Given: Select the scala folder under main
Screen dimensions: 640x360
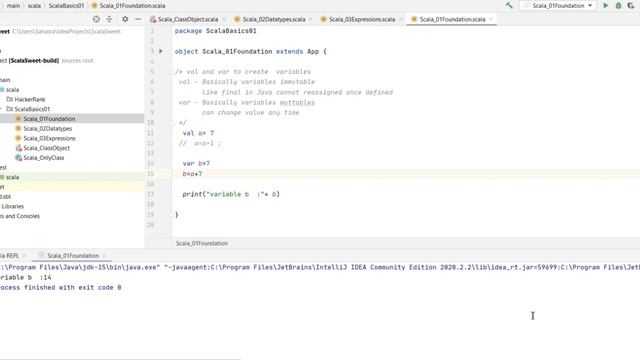Looking at the screenshot, I should pyautogui.click(x=12, y=89).
